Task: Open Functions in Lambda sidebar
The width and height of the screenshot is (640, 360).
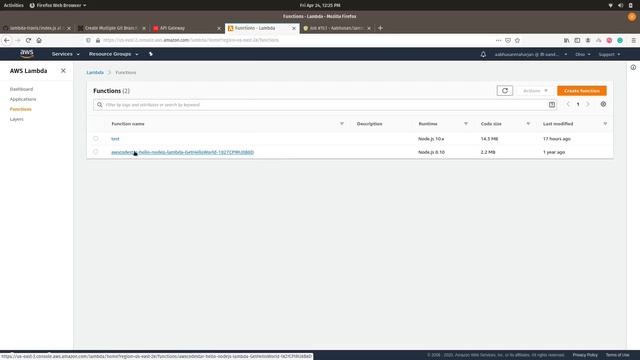Action: click(x=20, y=109)
